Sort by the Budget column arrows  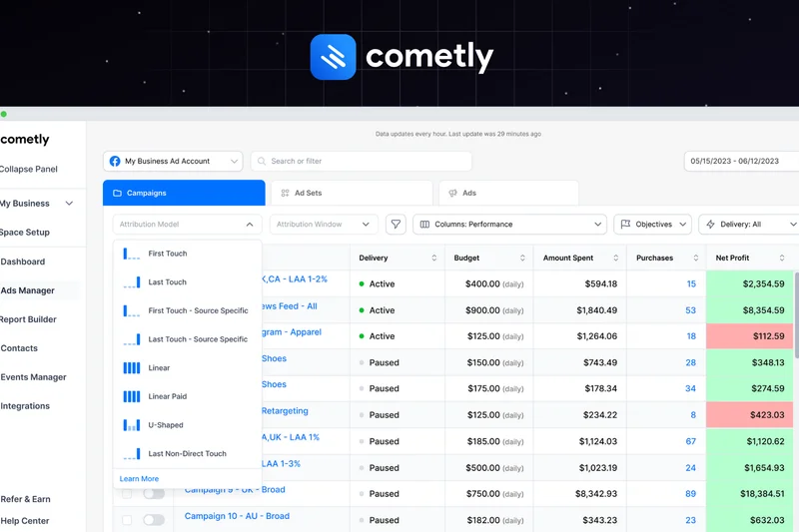pos(522,258)
